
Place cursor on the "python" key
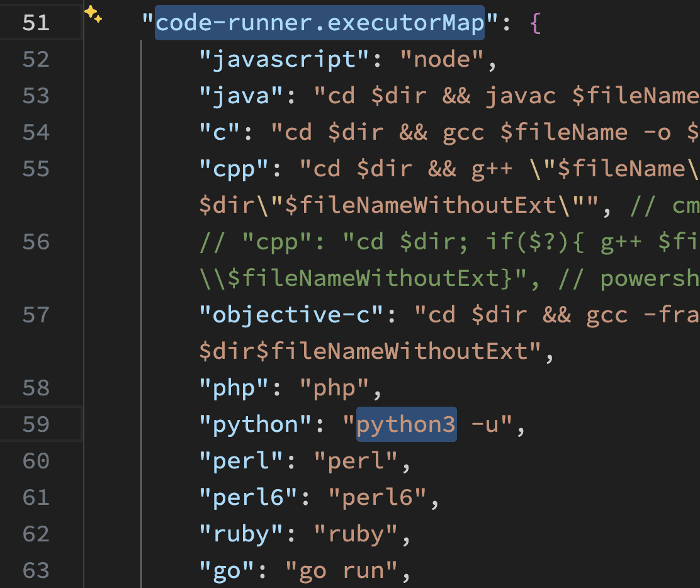point(256,424)
